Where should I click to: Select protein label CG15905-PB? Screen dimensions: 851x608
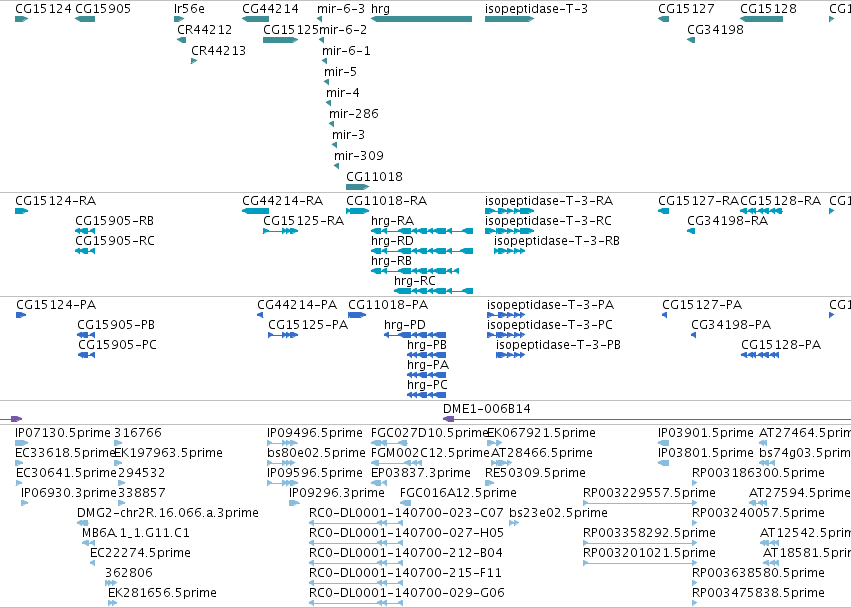116,325
